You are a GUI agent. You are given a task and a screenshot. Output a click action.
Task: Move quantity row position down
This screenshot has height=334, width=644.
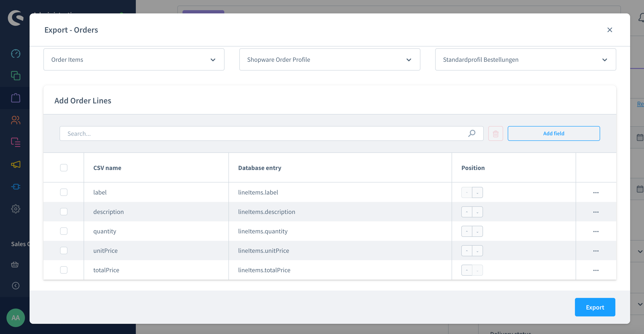click(x=477, y=231)
